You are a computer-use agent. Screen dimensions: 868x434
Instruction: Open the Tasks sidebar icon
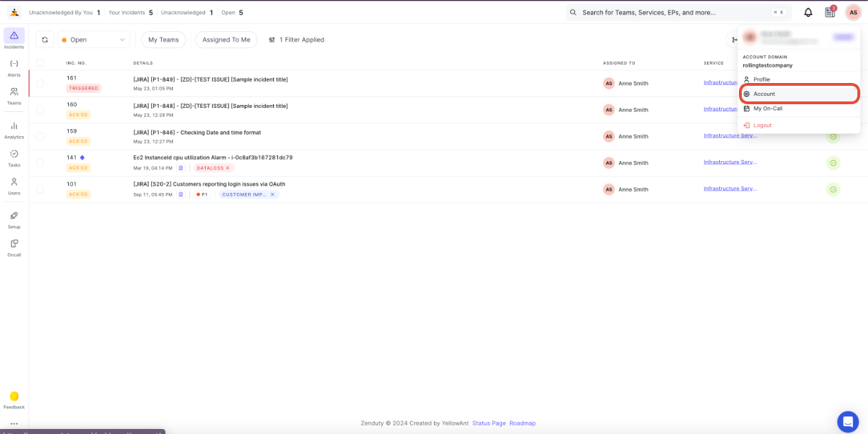point(14,157)
